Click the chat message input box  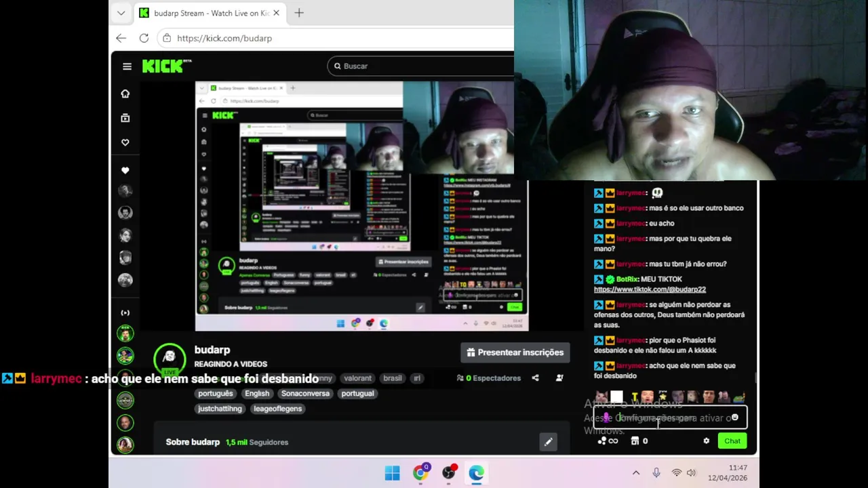[671, 418]
